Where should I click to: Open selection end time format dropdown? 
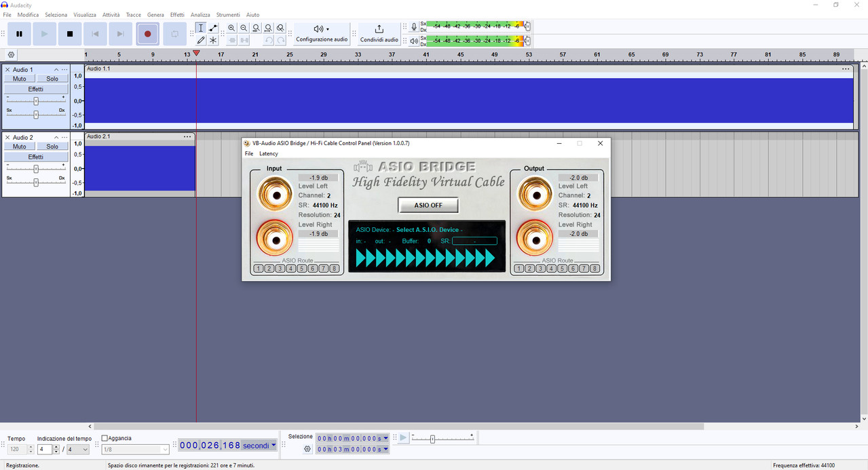[x=386, y=449]
